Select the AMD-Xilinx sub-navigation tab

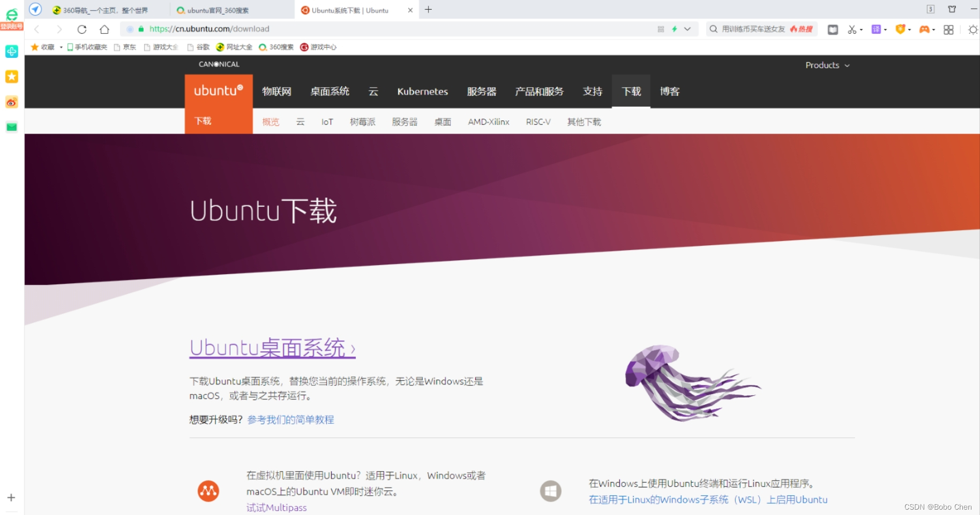[x=489, y=122]
